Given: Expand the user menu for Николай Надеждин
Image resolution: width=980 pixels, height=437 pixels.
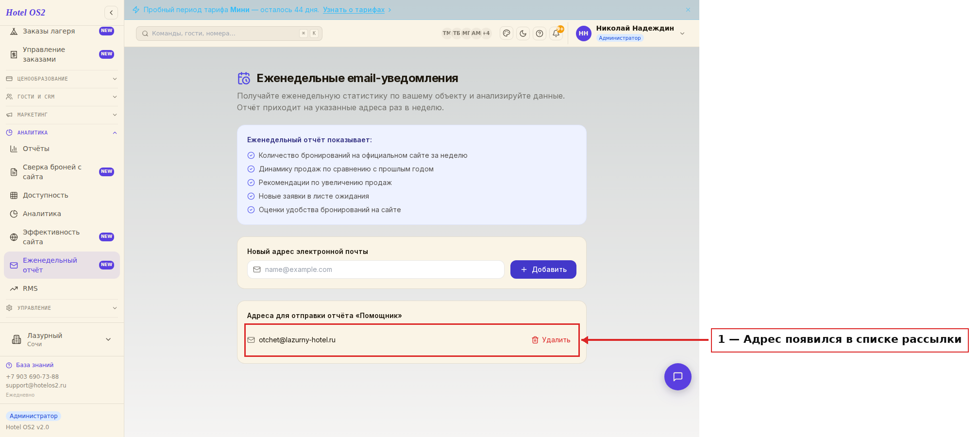Looking at the screenshot, I should tap(682, 34).
